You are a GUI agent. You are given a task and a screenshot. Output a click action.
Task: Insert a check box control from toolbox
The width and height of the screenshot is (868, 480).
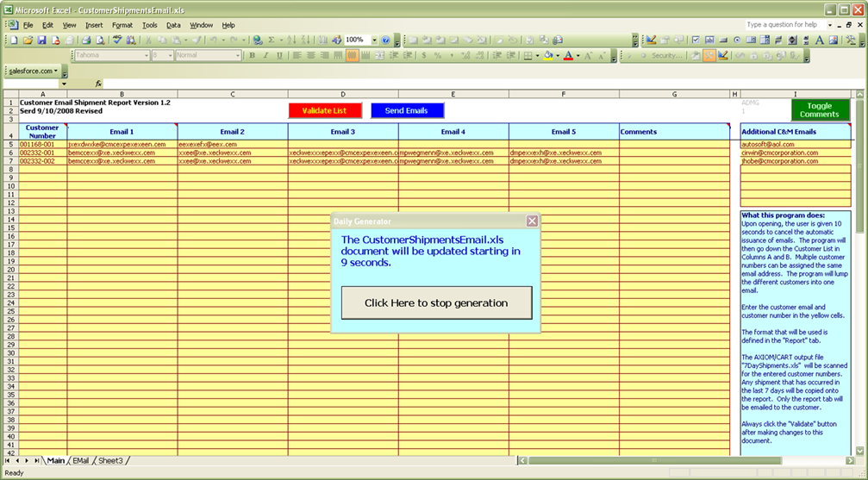696,40
